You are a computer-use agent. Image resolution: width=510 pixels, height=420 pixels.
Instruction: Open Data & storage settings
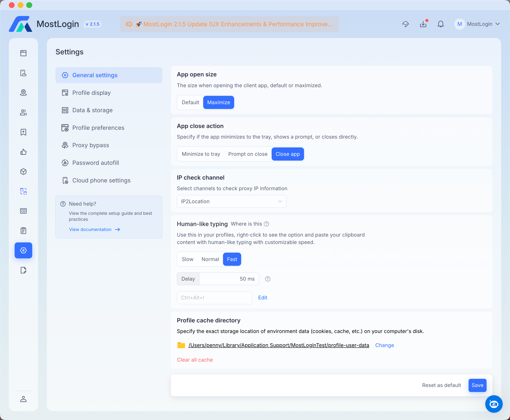click(x=109, y=110)
